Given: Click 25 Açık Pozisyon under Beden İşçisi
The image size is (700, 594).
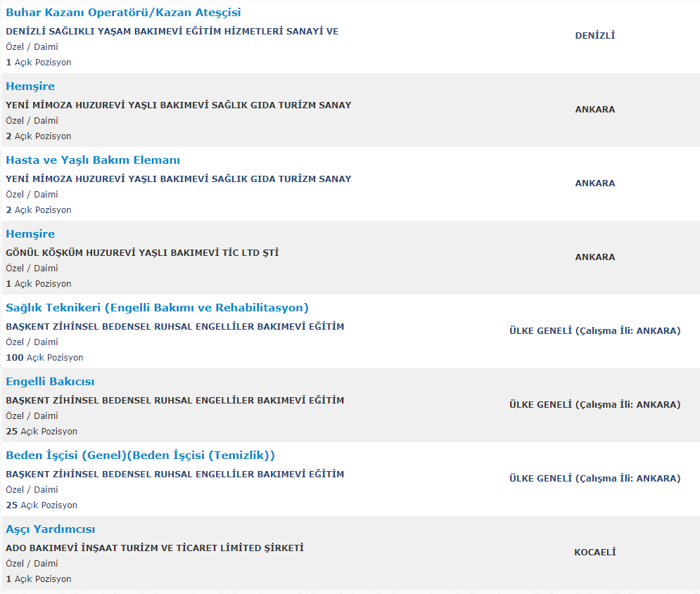Looking at the screenshot, I should (x=42, y=505).
